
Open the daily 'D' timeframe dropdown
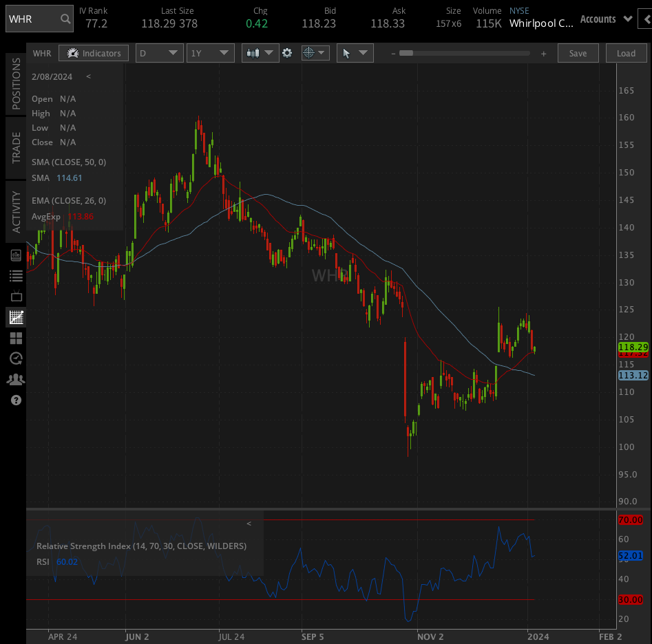159,53
